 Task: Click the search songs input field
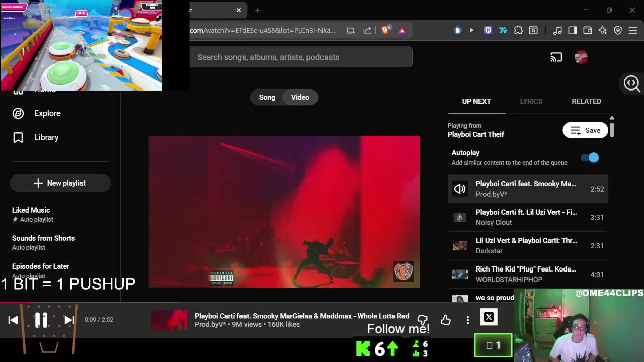point(301,57)
